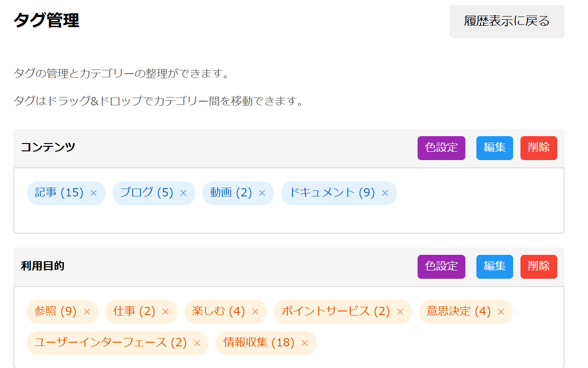Delete the 意思決定 tag via its × icon
This screenshot has height=368, width=588.
501,312
